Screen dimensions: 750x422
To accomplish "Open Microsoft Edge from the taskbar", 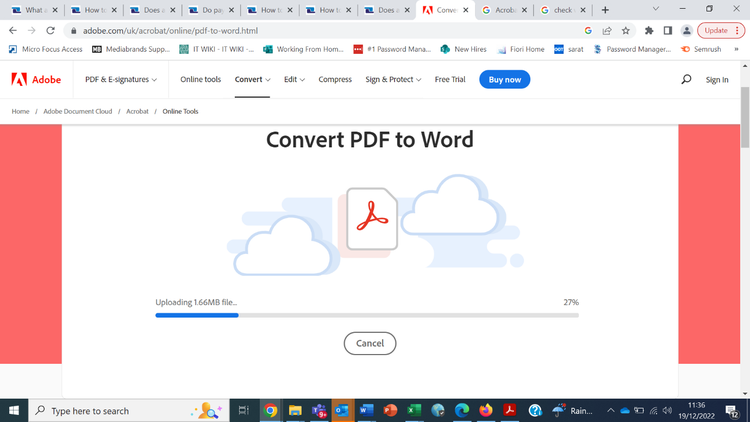I will coord(462,411).
